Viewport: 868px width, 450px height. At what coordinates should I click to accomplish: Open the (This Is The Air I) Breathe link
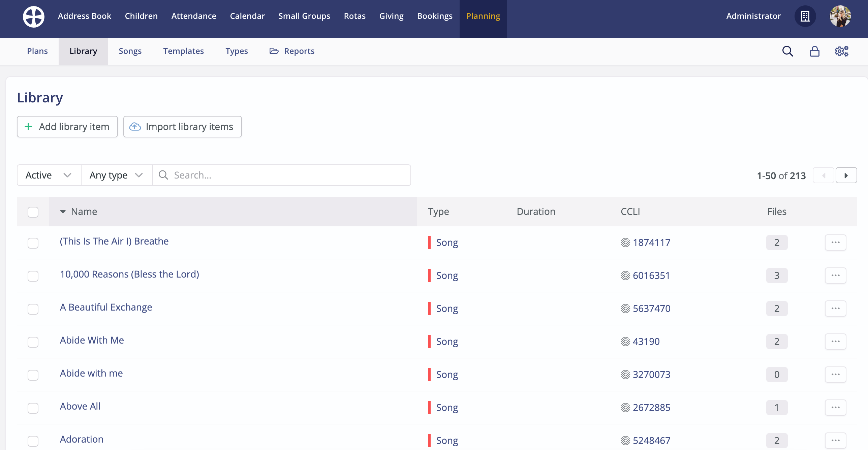pyautogui.click(x=114, y=241)
